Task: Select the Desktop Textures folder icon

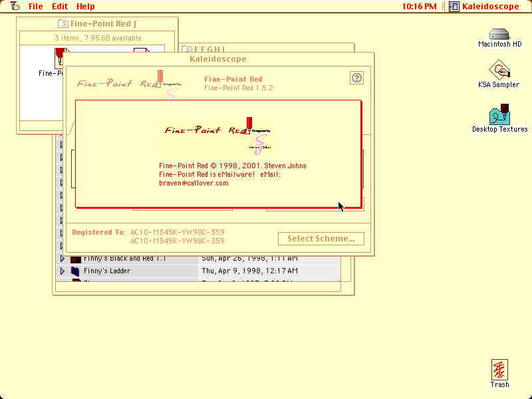Action: (x=499, y=114)
